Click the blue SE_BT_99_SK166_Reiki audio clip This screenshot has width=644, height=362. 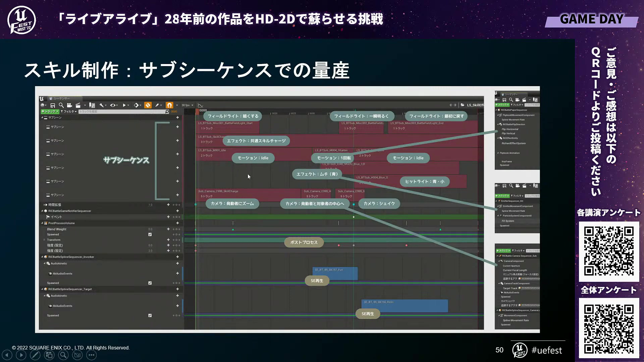point(404,306)
